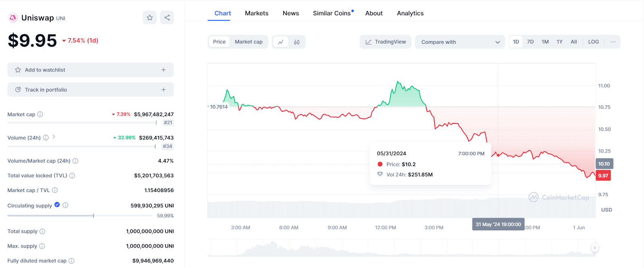The height and width of the screenshot is (268, 644).
Task: Open the News tab
Action: tap(291, 13)
